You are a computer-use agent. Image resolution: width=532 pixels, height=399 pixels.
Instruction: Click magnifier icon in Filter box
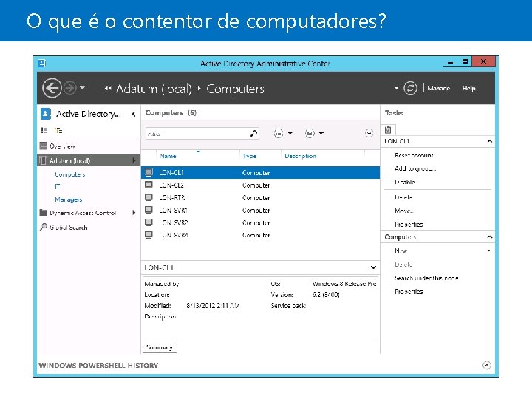(x=253, y=133)
